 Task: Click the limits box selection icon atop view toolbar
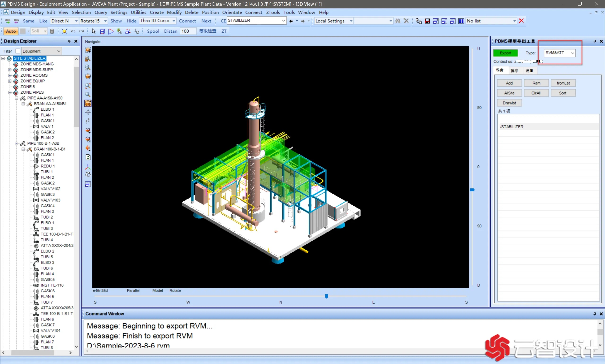88,50
